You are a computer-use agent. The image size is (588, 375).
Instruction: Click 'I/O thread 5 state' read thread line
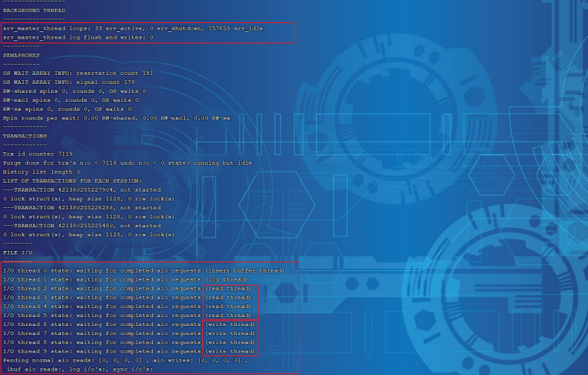click(x=128, y=316)
